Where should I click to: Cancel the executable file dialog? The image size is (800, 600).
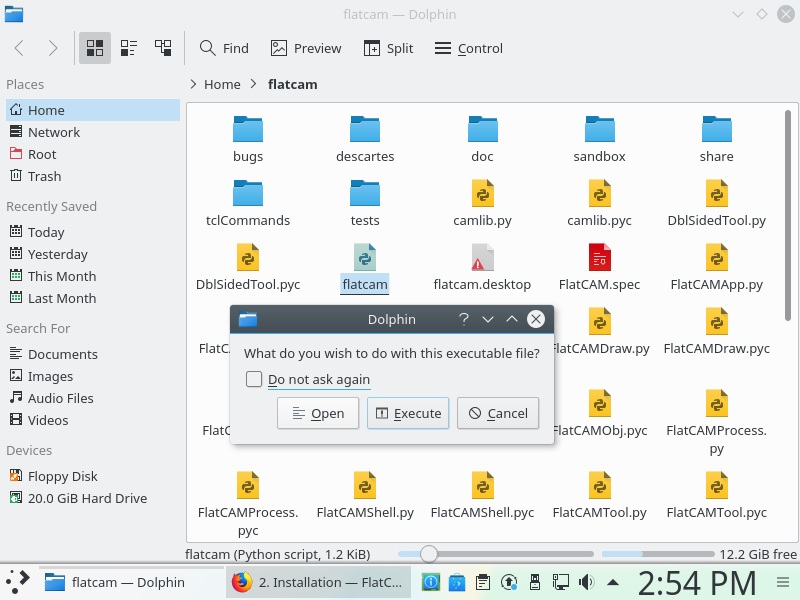pos(497,413)
